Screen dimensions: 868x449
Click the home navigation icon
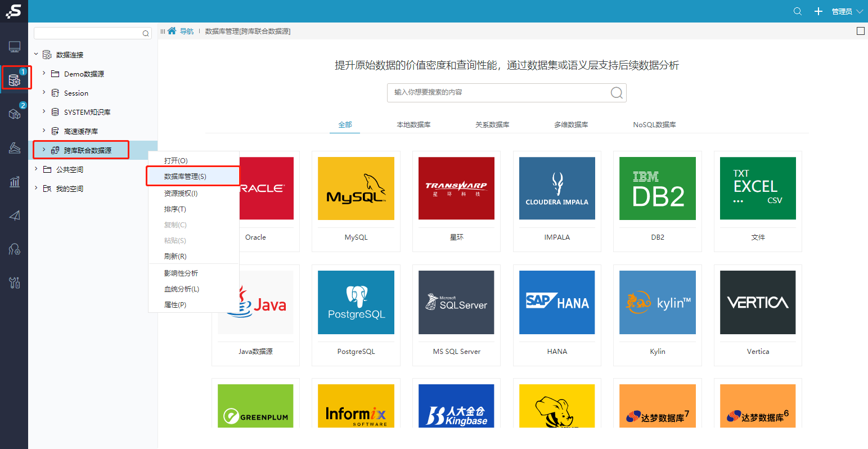172,31
